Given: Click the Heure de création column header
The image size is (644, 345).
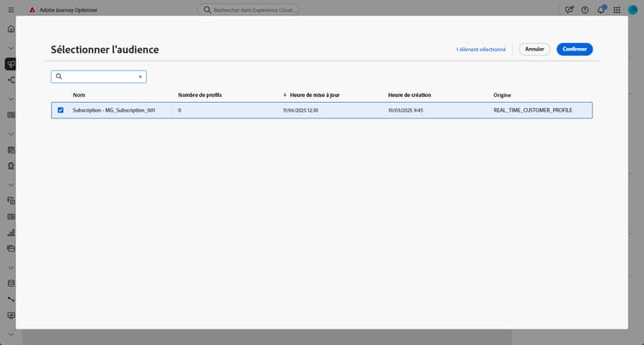Looking at the screenshot, I should click(410, 95).
